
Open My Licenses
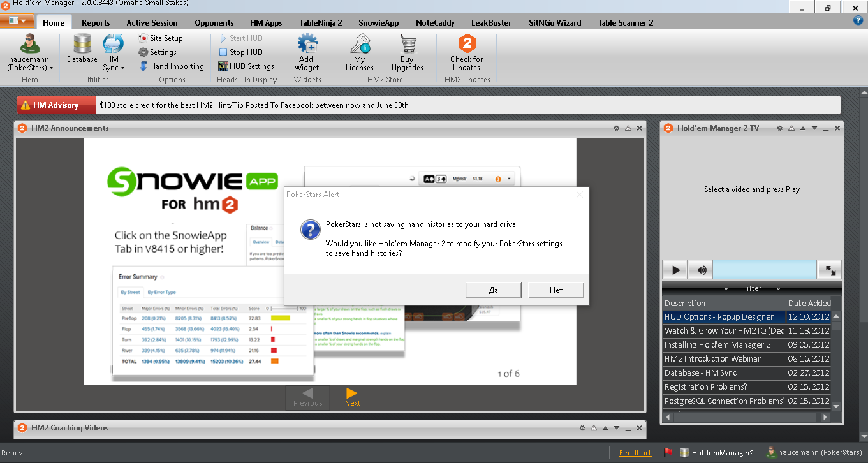360,52
